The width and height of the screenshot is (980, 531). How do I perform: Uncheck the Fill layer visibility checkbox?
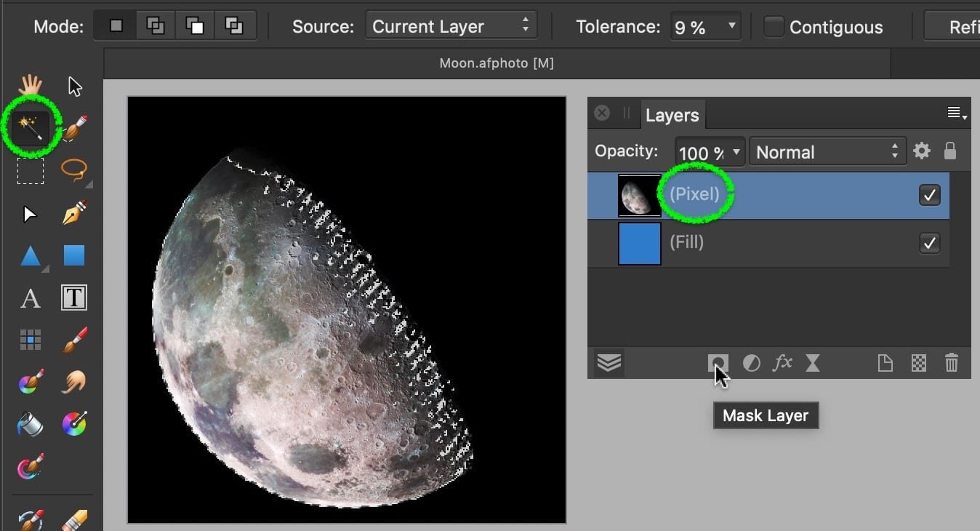pos(929,243)
